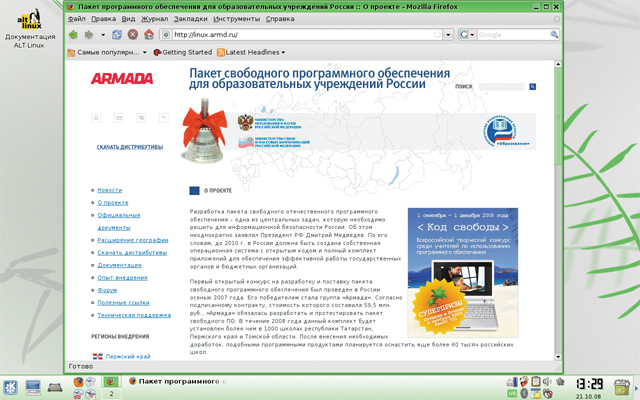Open the Полезные ссылки link
The width and height of the screenshot is (640, 400).
[123, 303]
